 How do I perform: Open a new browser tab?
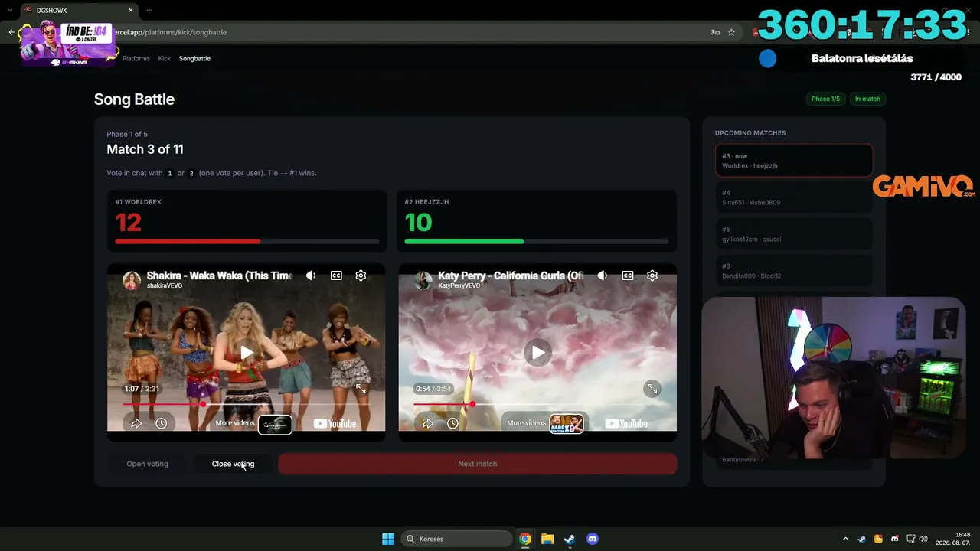click(x=149, y=10)
